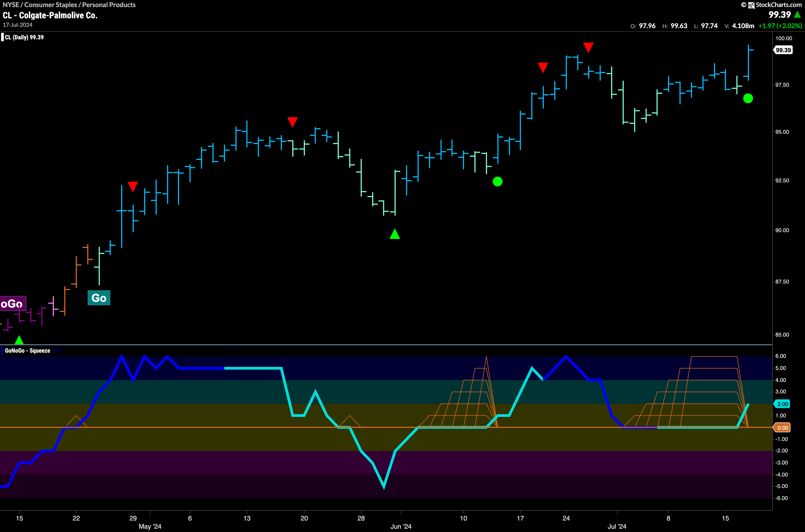The image size is (805, 532).
Task: Click the 90.00 price axis label
Action: coord(782,230)
